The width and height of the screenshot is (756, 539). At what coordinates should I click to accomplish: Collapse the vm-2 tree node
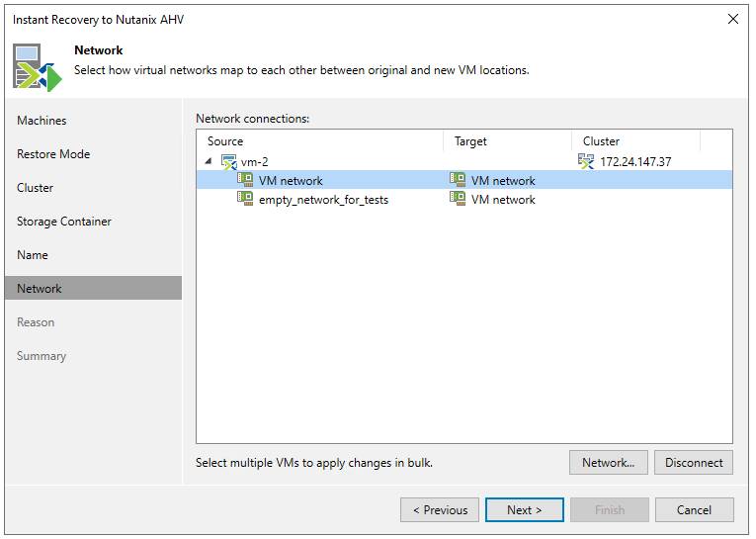pos(209,161)
